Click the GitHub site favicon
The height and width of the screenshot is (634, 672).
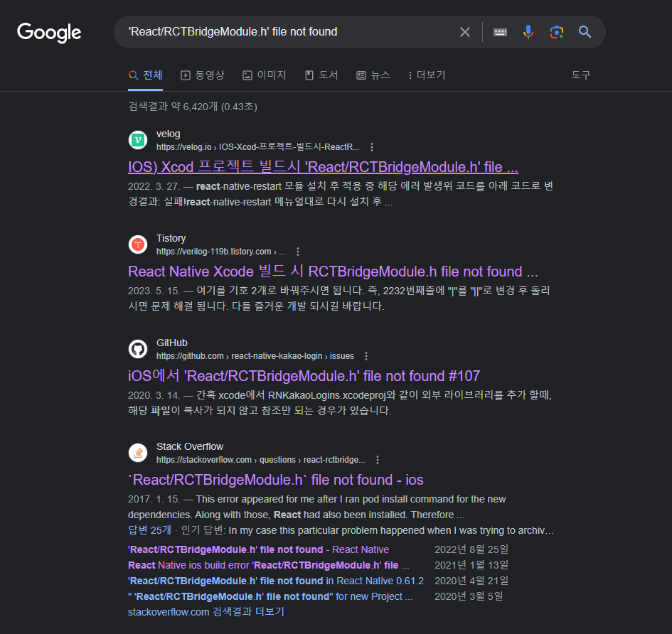pos(138,349)
